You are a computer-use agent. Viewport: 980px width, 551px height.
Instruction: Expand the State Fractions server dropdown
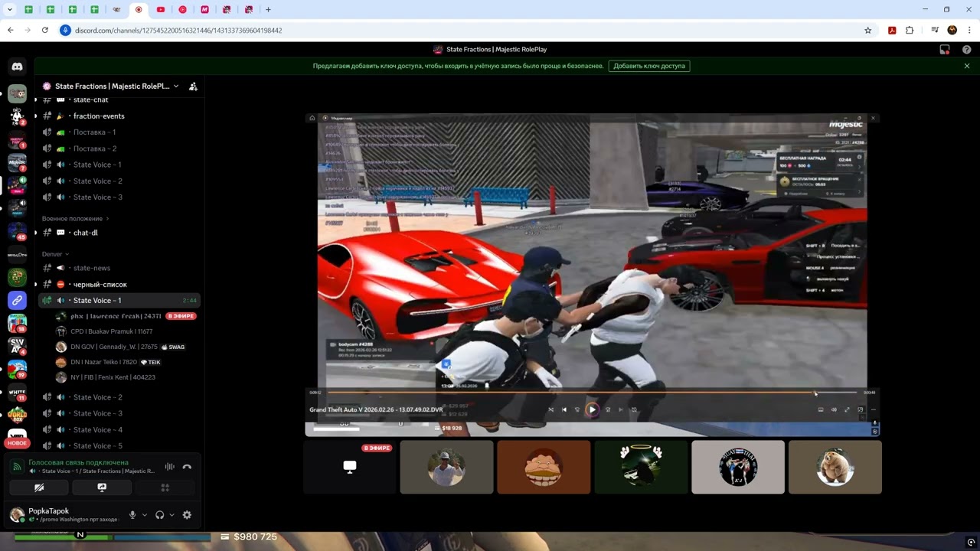(x=176, y=86)
